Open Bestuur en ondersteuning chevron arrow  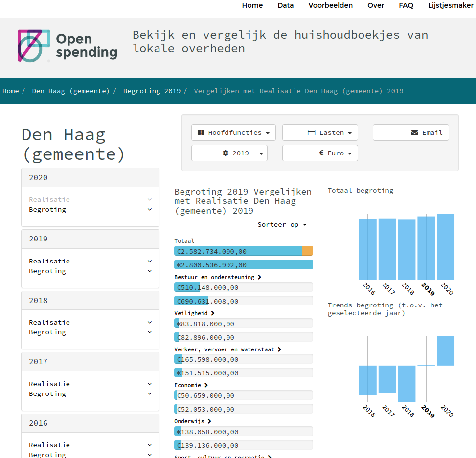(x=259, y=277)
